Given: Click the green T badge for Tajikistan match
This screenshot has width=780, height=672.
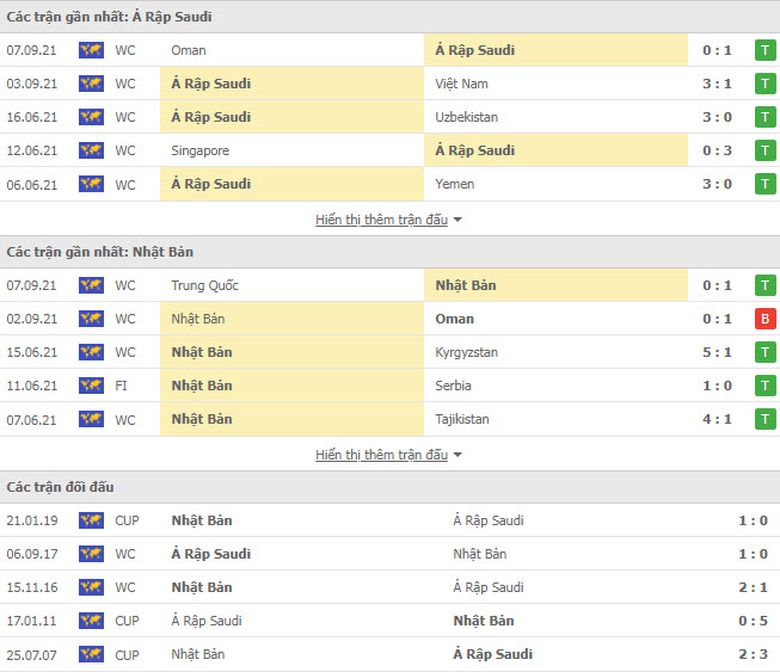Looking at the screenshot, I should click(x=765, y=419).
